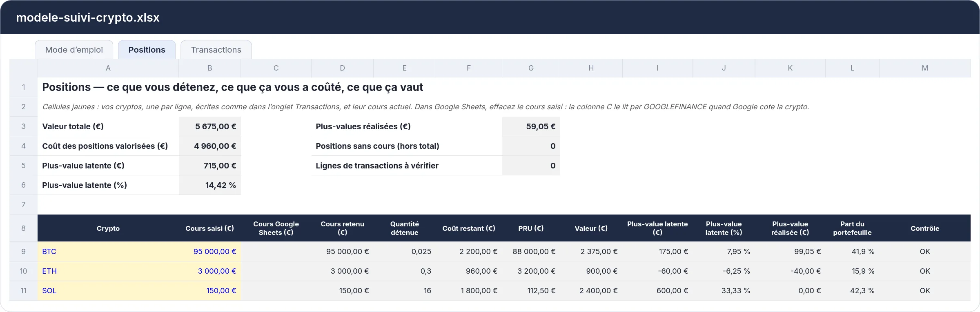Viewport: 980px width, 312px height.
Task: Click the Valeur totale 5 675,00 € cell
Action: pos(210,126)
